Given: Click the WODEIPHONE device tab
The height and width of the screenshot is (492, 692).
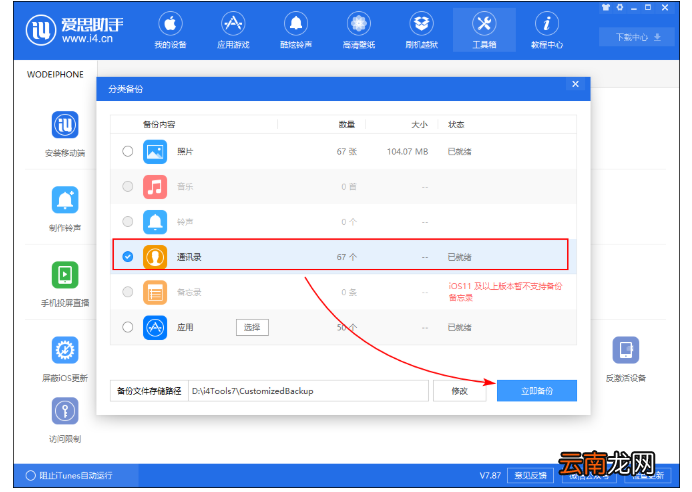Looking at the screenshot, I should [x=55, y=74].
